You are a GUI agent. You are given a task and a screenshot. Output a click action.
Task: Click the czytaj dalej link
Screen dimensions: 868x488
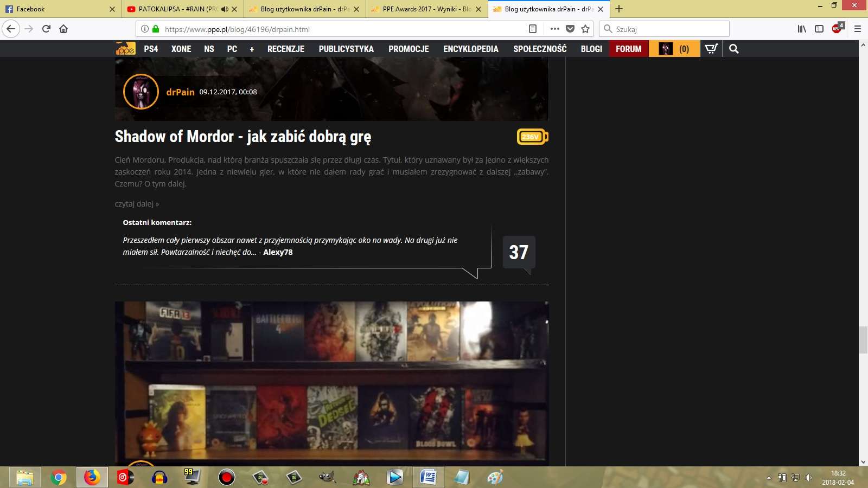click(x=137, y=204)
